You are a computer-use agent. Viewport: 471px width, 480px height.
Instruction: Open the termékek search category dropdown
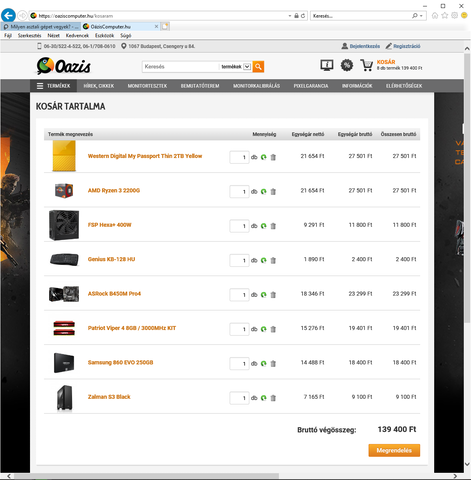(247, 67)
